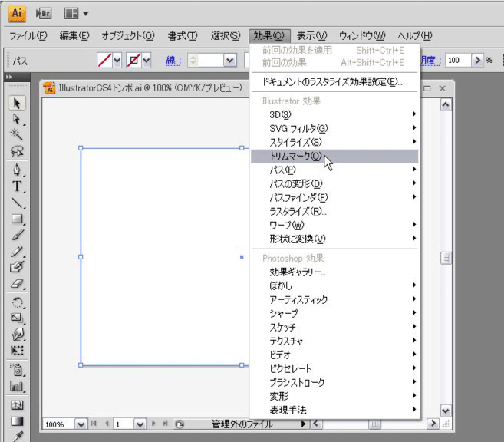Open the stroke color dropdown arrow
Image resolution: width=504 pixels, height=442 pixels.
point(146,60)
